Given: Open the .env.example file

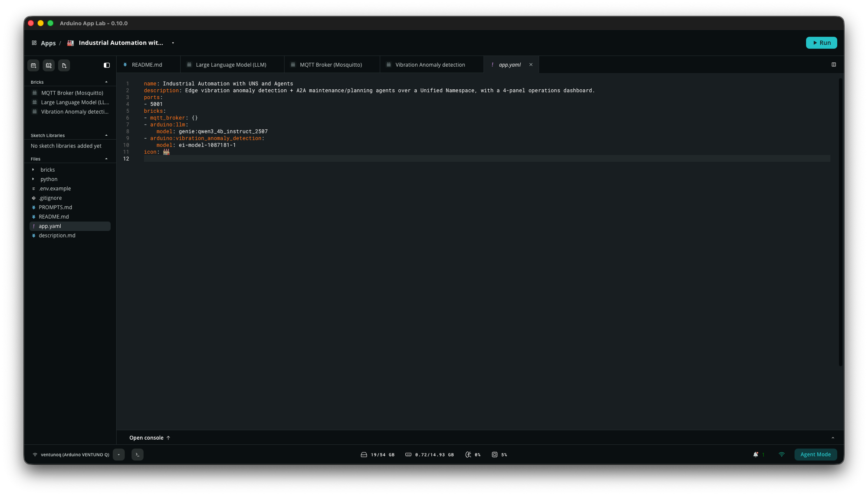Looking at the screenshot, I should [55, 189].
